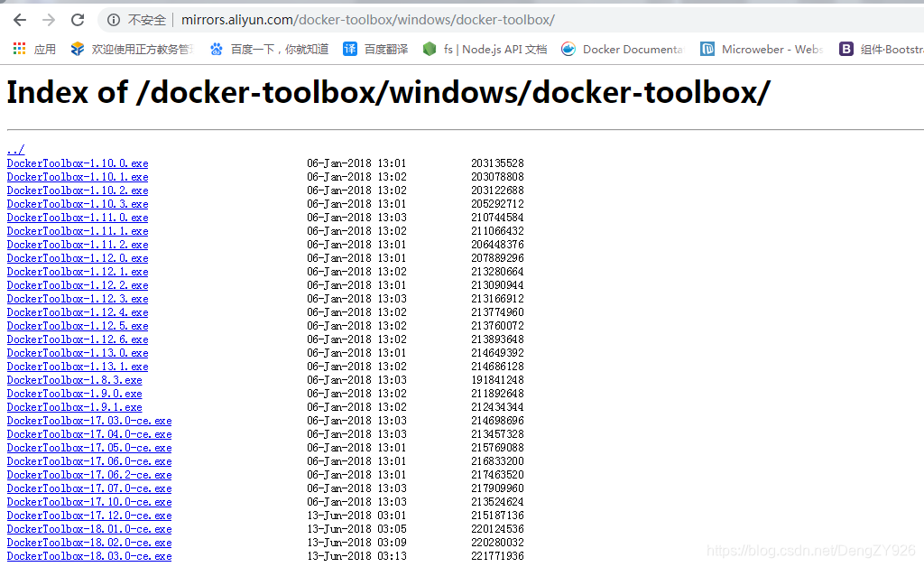This screenshot has height=567, width=924.
Task: Download DockerToolbox-17.05.0-ce.exe
Action: point(89,448)
